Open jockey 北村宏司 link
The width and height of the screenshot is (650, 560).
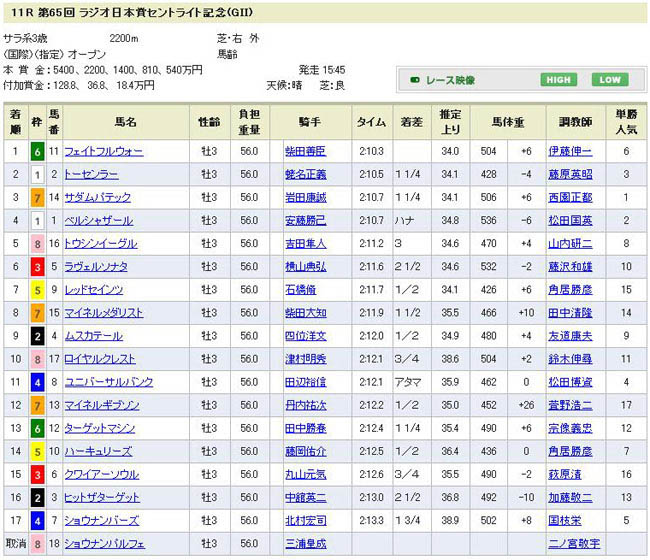pos(305,520)
